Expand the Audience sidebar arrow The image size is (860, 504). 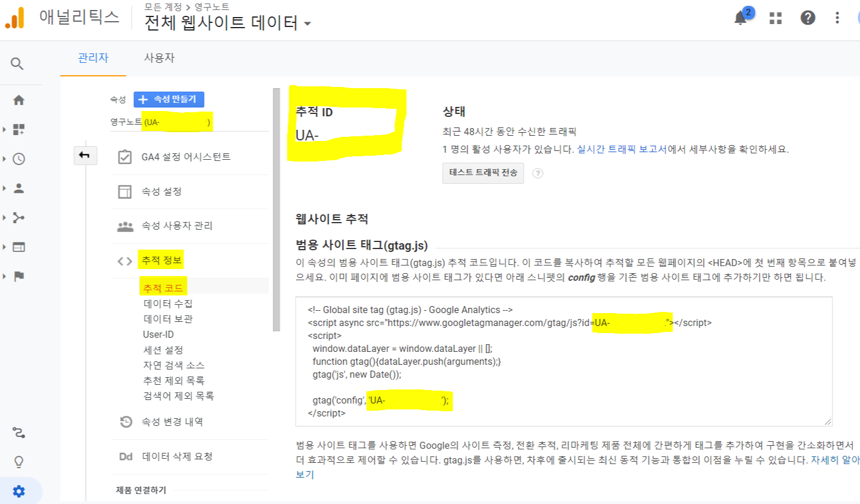[4, 188]
